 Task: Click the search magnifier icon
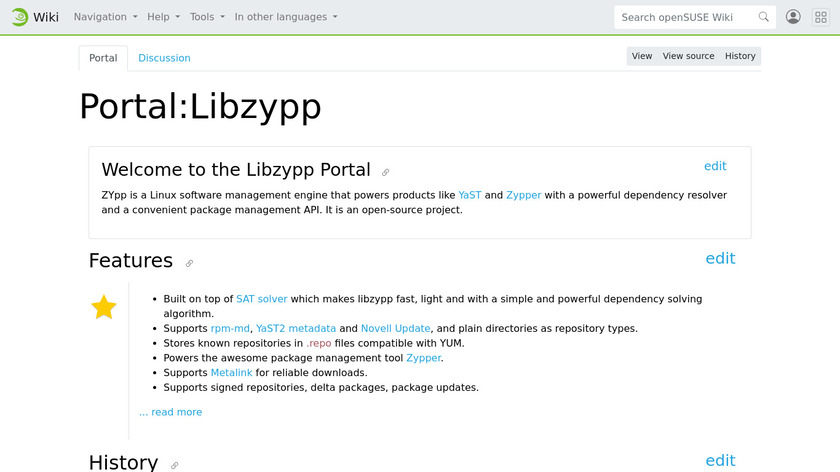point(764,17)
